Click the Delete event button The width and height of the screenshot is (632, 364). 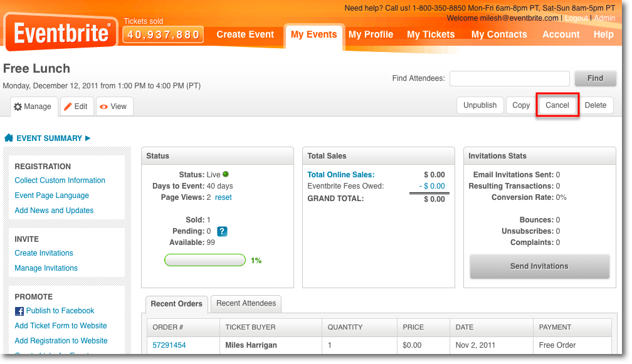coord(596,105)
